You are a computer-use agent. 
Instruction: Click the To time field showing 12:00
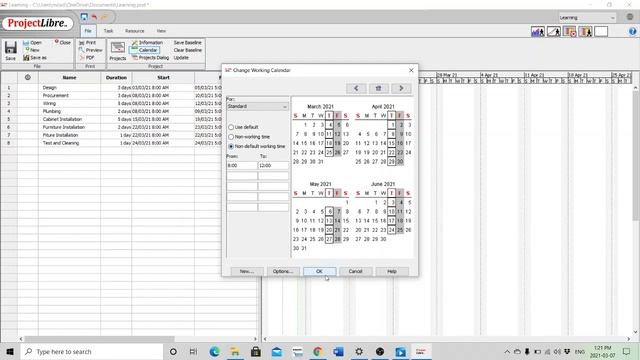click(x=273, y=166)
